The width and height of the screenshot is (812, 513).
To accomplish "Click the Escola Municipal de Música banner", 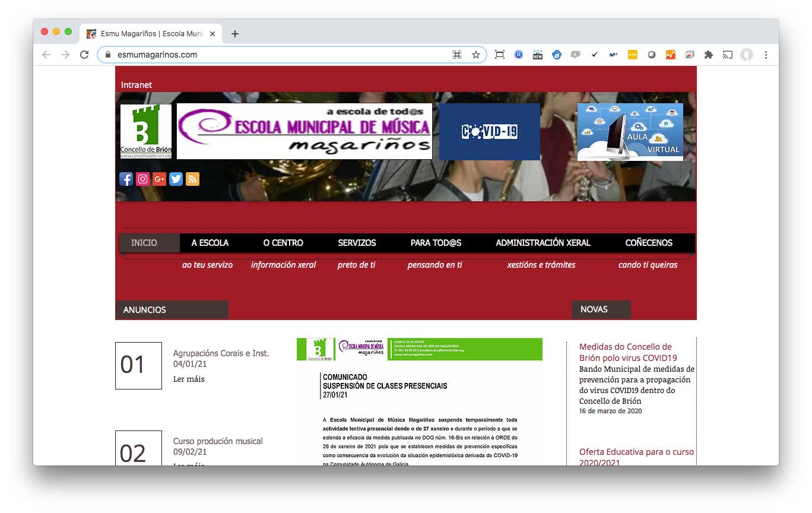I will (304, 131).
